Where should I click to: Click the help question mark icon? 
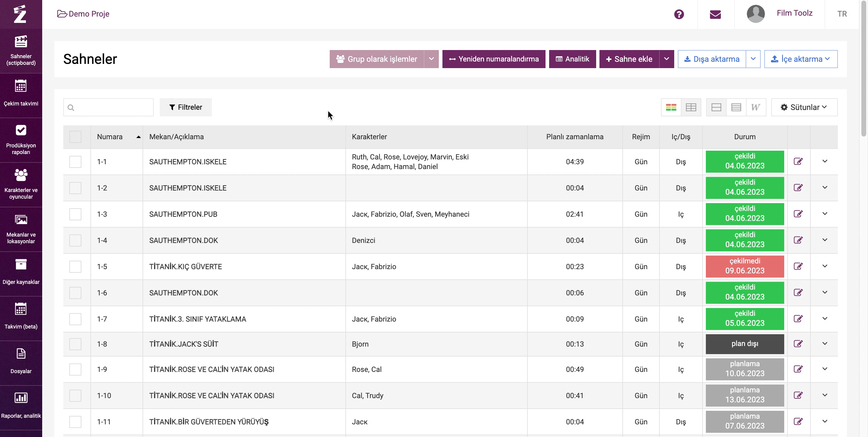679,14
